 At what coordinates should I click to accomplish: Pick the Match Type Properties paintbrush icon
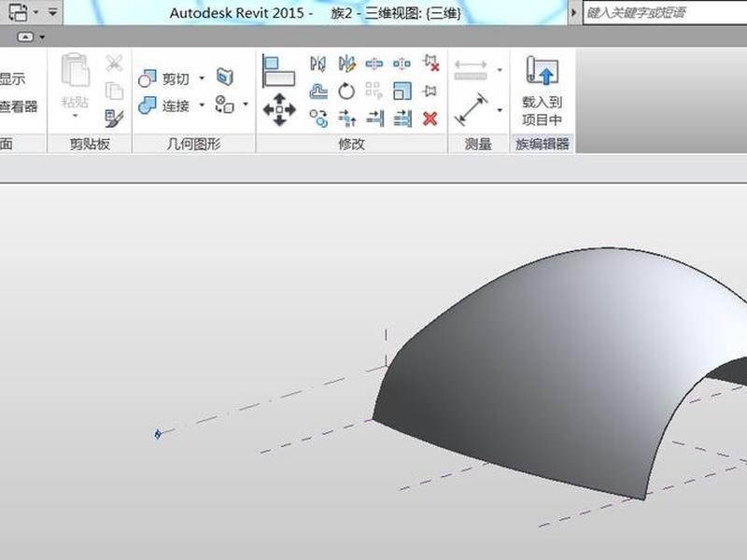(114, 119)
